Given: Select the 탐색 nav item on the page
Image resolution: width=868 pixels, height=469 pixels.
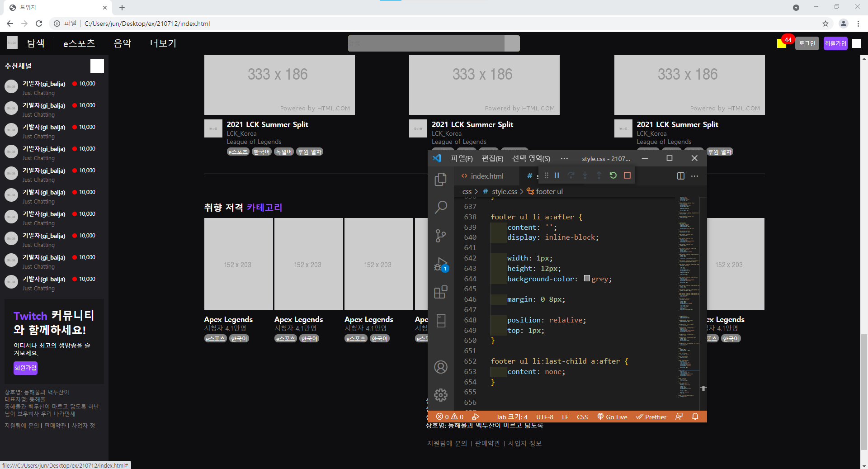Looking at the screenshot, I should click(36, 43).
